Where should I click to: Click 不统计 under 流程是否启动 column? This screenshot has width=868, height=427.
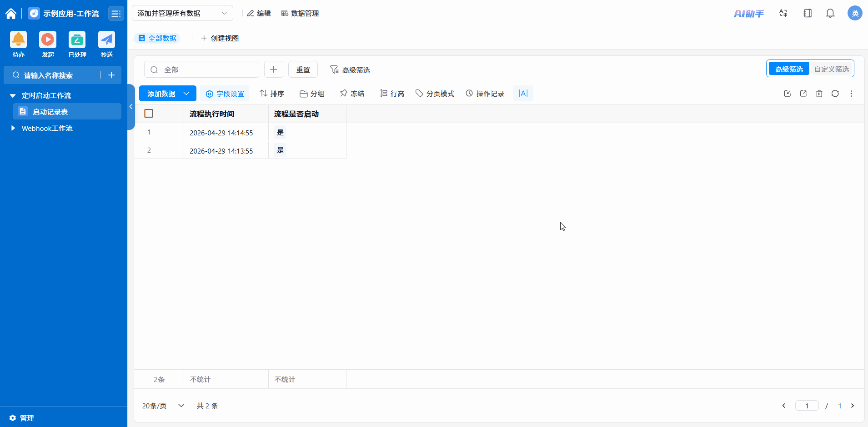tap(285, 379)
